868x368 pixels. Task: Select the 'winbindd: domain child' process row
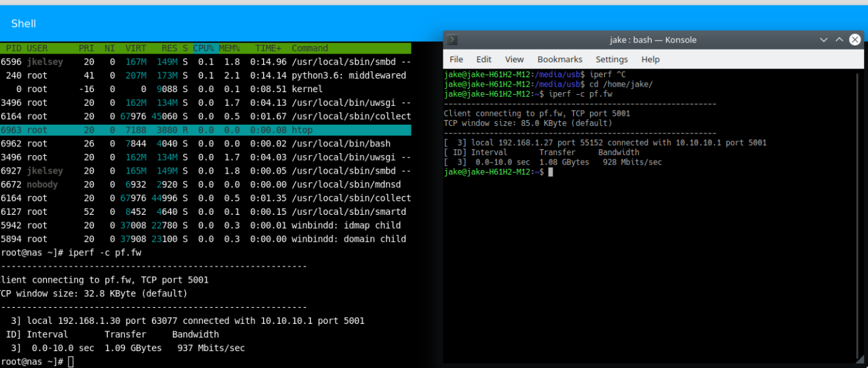tap(205, 239)
